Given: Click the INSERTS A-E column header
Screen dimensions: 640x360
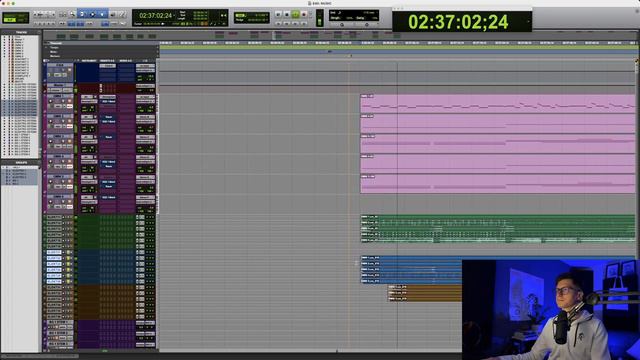Looking at the screenshot, I should pos(107,61).
